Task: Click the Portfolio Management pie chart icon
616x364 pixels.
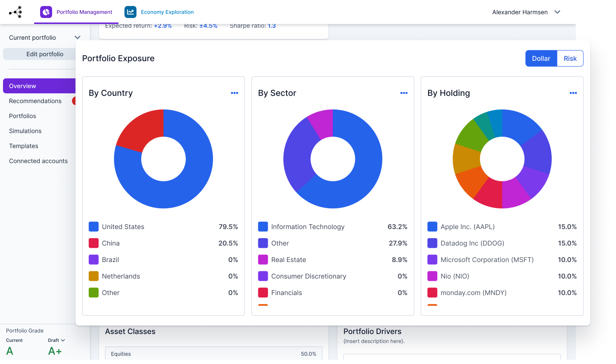Action: (46, 12)
